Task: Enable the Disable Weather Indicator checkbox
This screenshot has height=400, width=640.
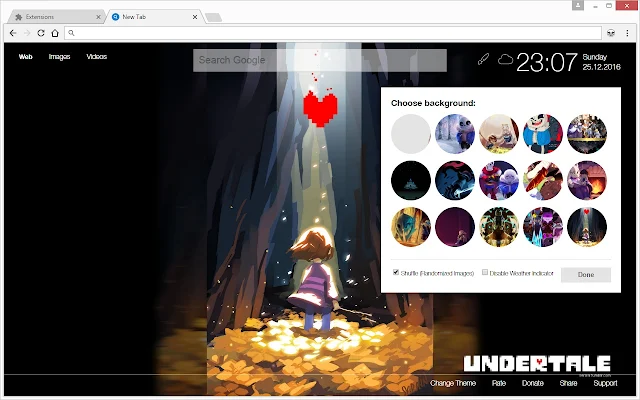Action: click(484, 272)
